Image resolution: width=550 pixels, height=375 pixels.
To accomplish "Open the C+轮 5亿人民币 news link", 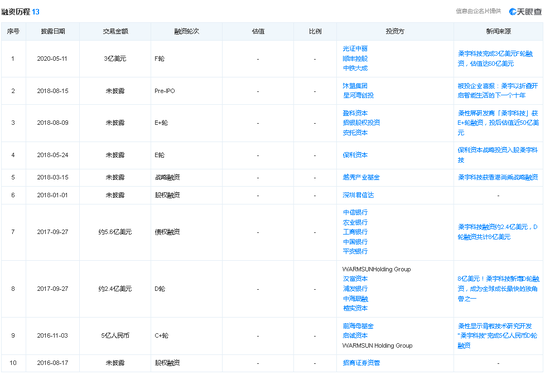I will 497,336.
